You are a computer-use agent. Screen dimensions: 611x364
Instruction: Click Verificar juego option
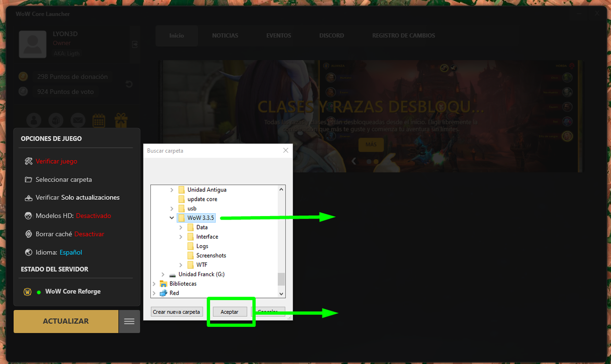[56, 161]
